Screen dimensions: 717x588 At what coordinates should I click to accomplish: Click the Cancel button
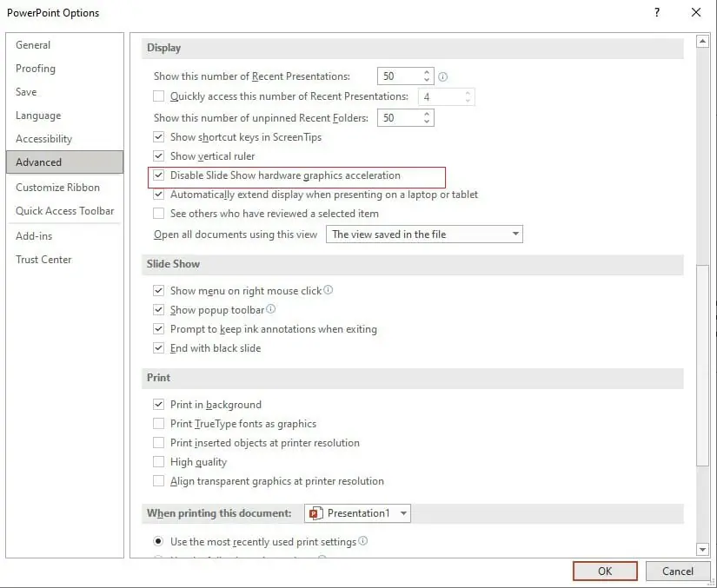678,571
